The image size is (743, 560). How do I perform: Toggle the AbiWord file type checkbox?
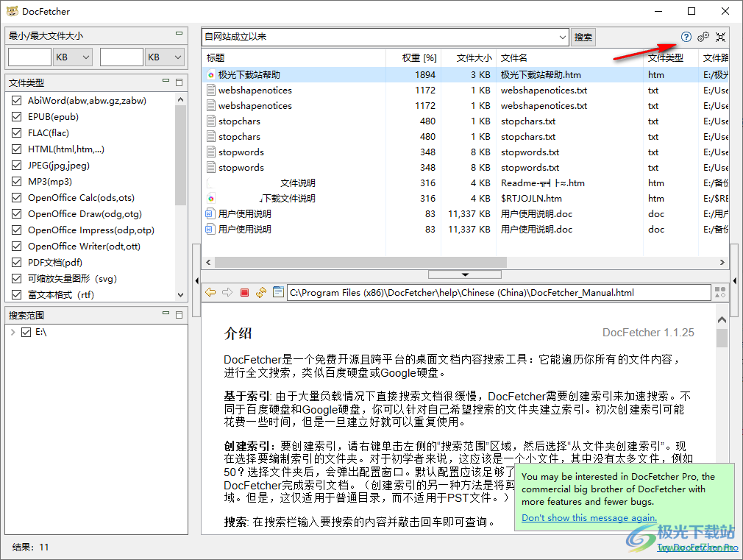click(17, 101)
